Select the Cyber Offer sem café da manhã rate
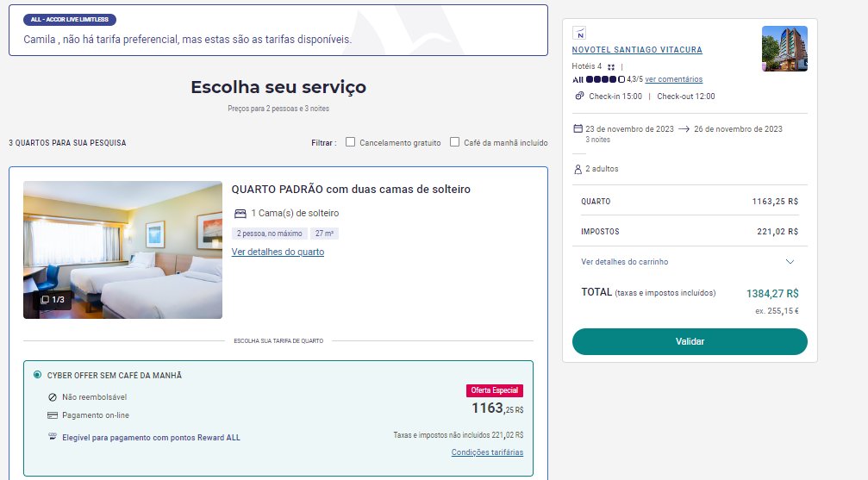This screenshot has width=868, height=480. tap(38, 375)
